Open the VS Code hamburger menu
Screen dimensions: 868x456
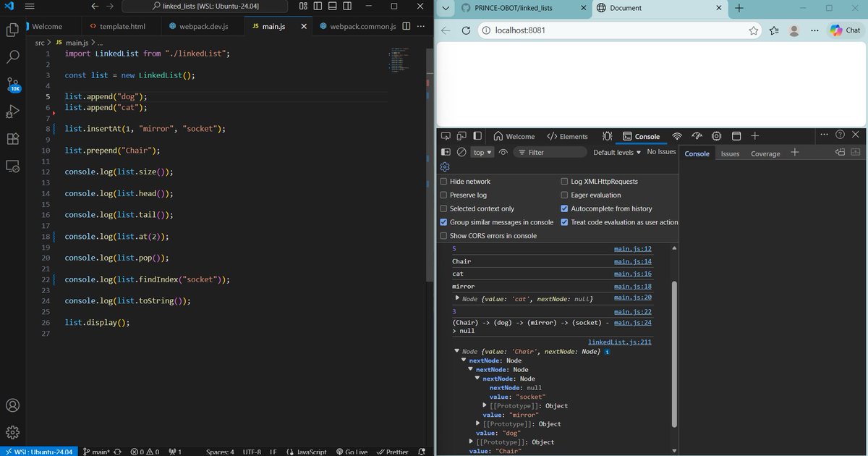(30, 6)
